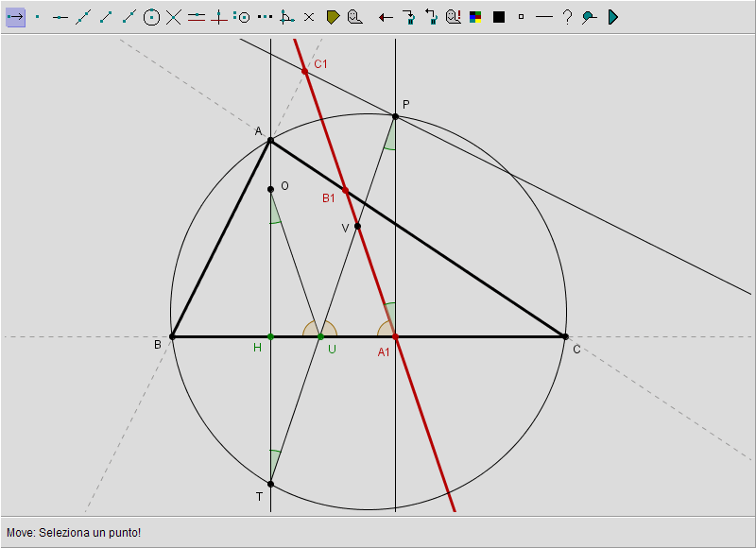This screenshot has width=756, height=548.
Task: Click point P on the circle
Action: tap(395, 116)
